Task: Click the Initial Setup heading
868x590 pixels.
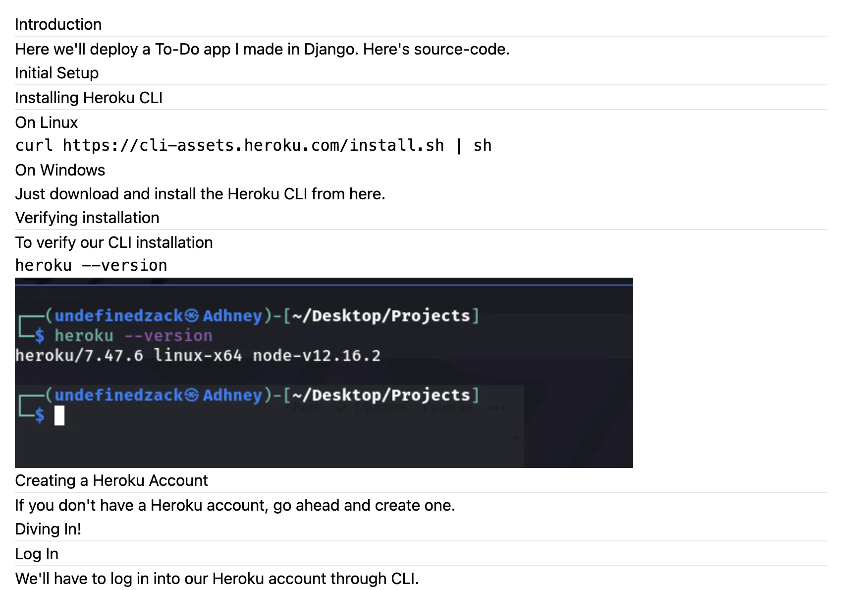Action: [x=56, y=73]
